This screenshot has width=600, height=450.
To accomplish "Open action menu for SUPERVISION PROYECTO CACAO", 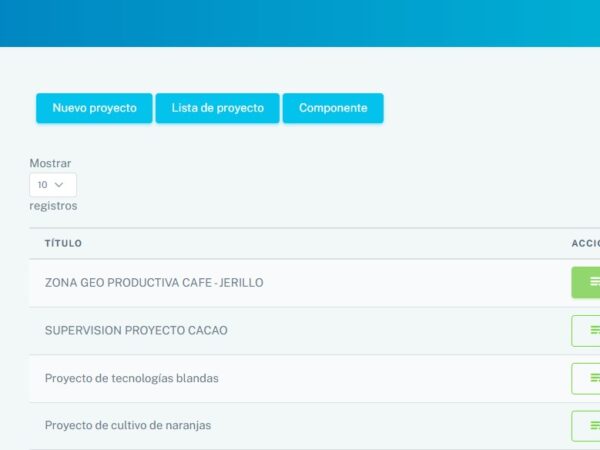I will pos(586,331).
